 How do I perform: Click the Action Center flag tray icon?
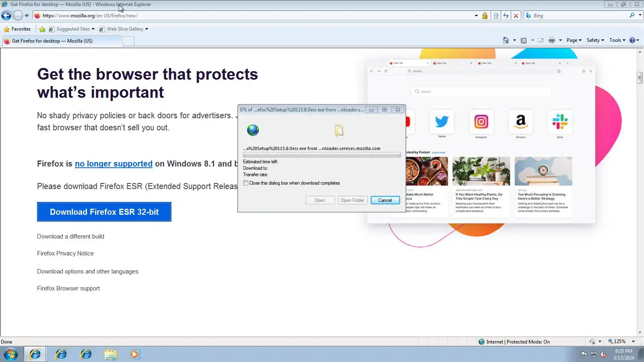(584, 354)
